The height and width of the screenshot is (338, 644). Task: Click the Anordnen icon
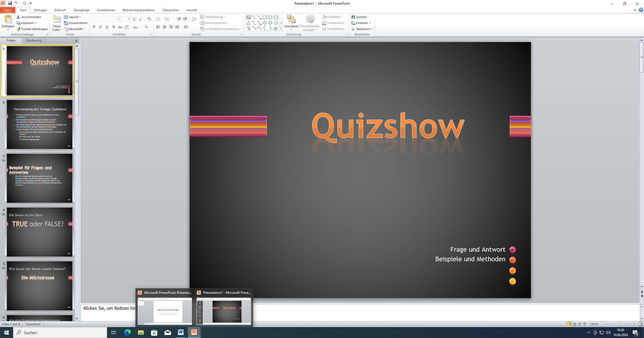coord(291,20)
